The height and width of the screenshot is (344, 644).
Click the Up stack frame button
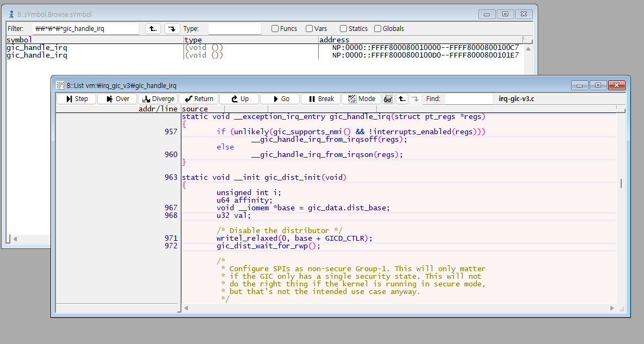239,99
